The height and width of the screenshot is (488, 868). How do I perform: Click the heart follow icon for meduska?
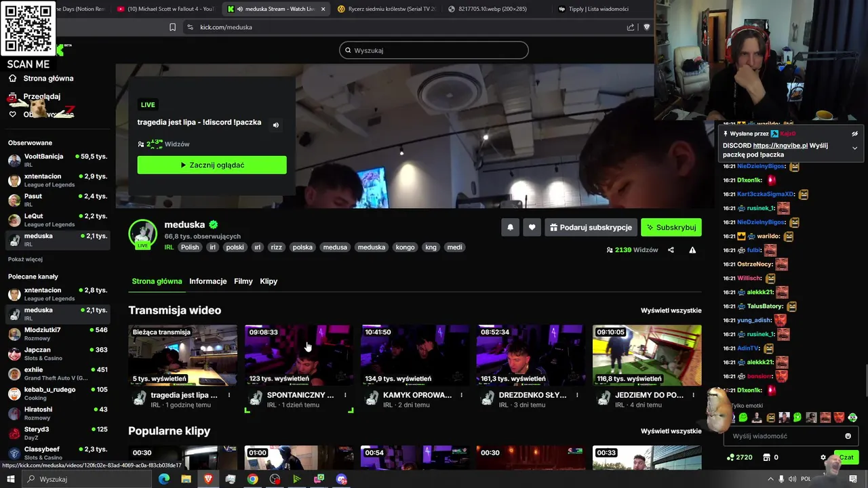pos(532,228)
